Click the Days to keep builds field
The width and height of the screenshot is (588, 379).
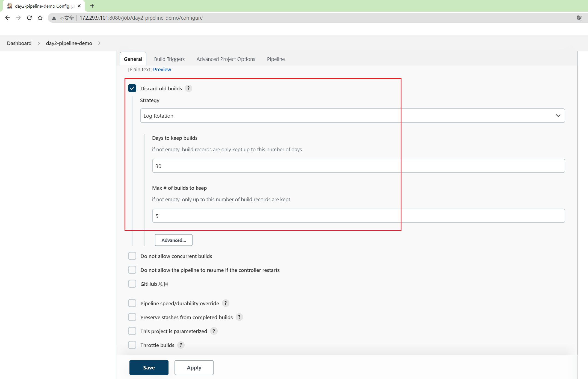(359, 166)
